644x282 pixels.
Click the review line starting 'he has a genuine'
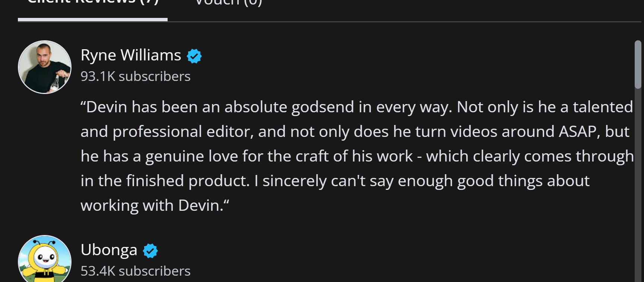pyautogui.click(x=246, y=156)
